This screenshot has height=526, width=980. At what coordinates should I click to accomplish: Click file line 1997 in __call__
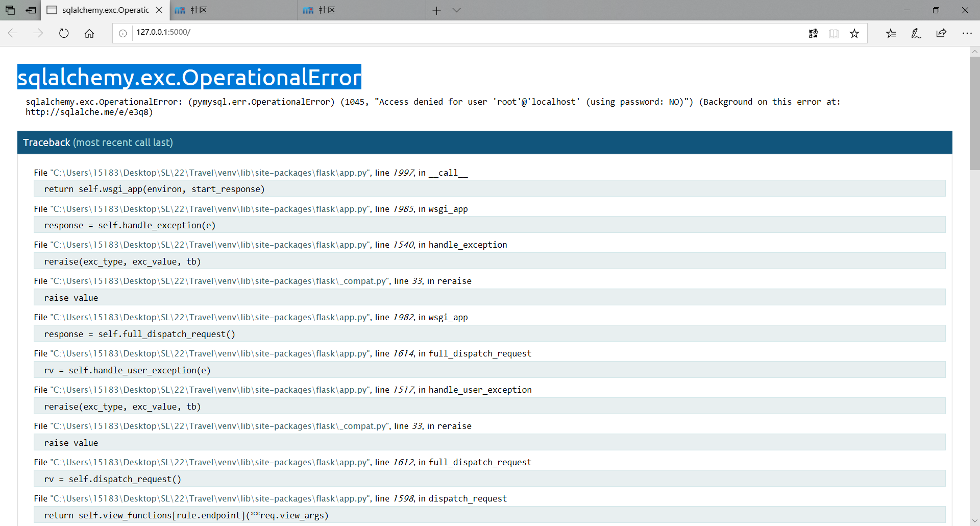pyautogui.click(x=251, y=173)
